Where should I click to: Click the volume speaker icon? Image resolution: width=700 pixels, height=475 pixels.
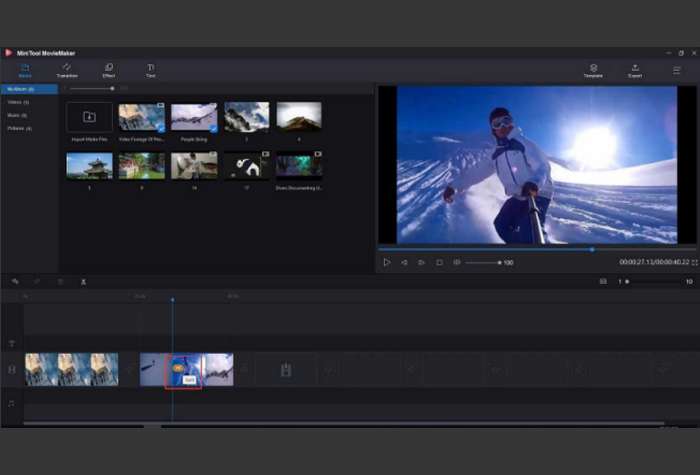tap(457, 262)
